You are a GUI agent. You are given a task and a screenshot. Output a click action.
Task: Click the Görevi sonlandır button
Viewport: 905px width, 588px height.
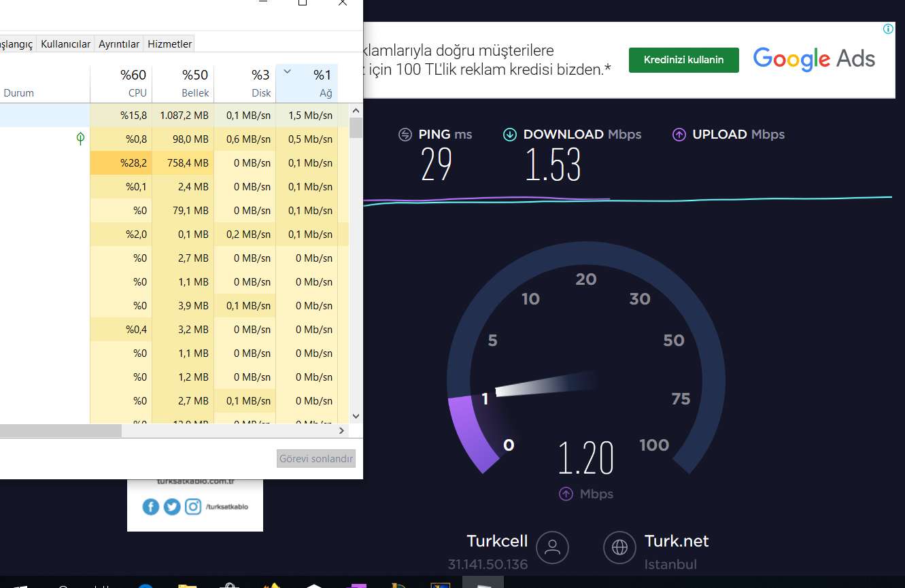[x=316, y=459]
